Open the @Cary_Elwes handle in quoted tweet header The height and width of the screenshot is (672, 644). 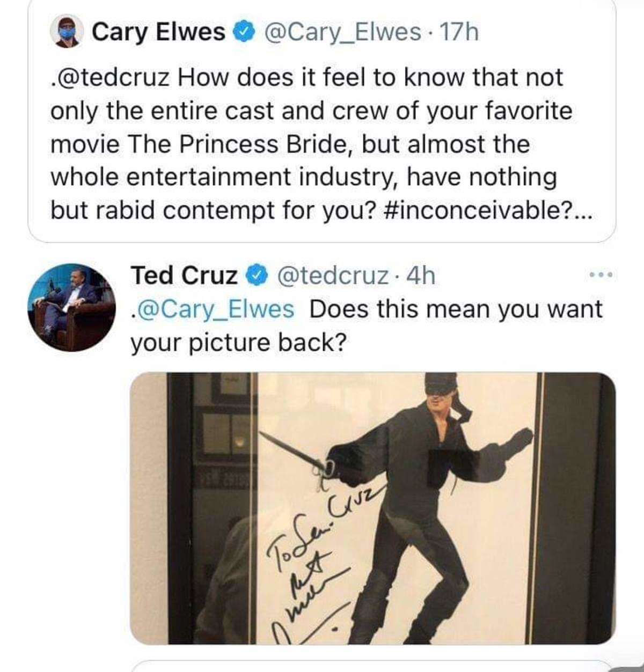tap(343, 32)
